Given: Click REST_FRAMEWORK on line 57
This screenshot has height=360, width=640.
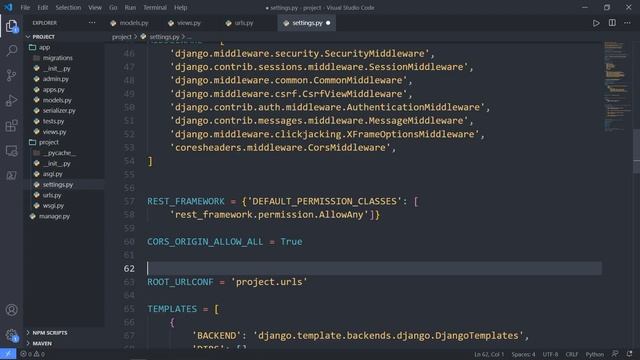Looking at the screenshot, I should [186, 201].
